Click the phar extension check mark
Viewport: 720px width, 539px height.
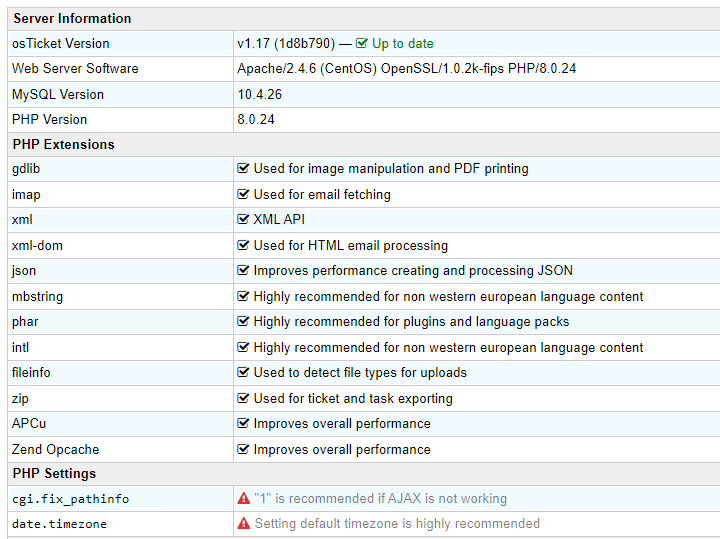click(x=243, y=321)
